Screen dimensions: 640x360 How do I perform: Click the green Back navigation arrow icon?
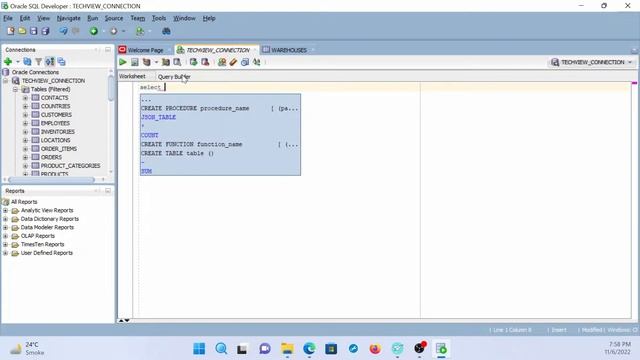pyautogui.click(x=94, y=31)
